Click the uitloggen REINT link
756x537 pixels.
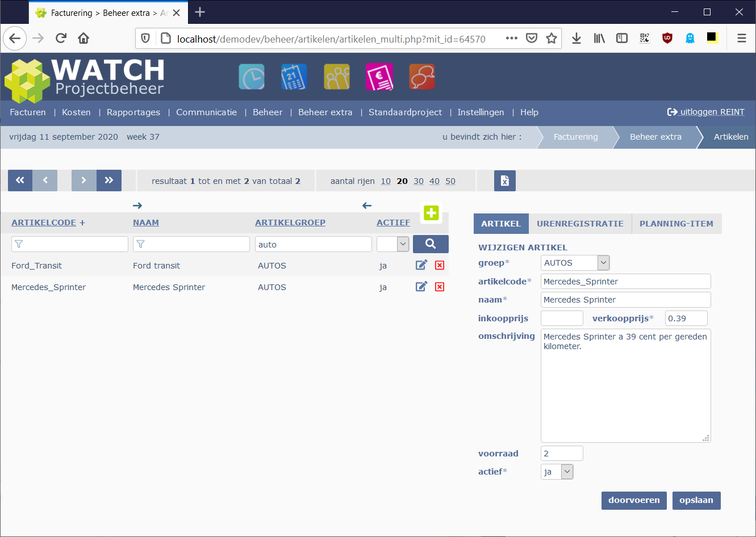pos(706,112)
